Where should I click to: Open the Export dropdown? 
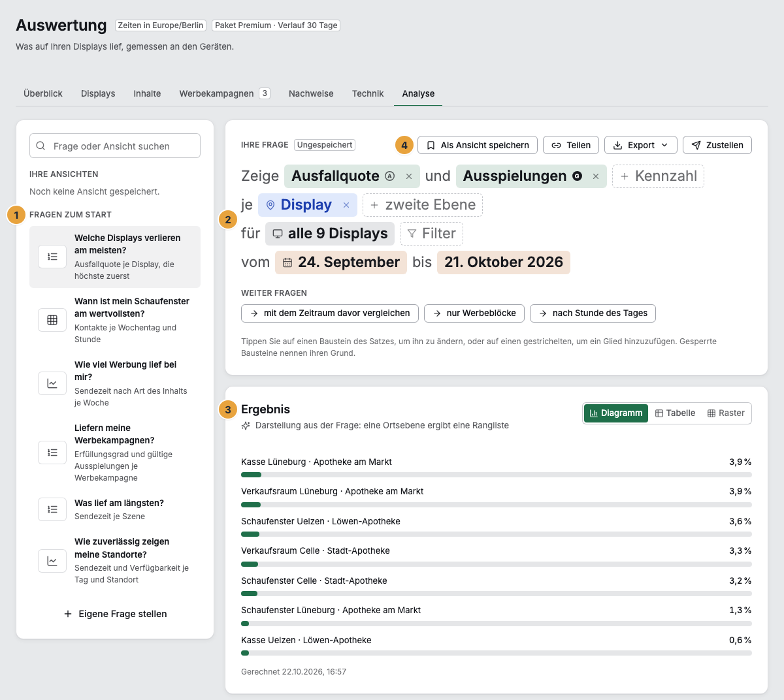[x=641, y=145]
